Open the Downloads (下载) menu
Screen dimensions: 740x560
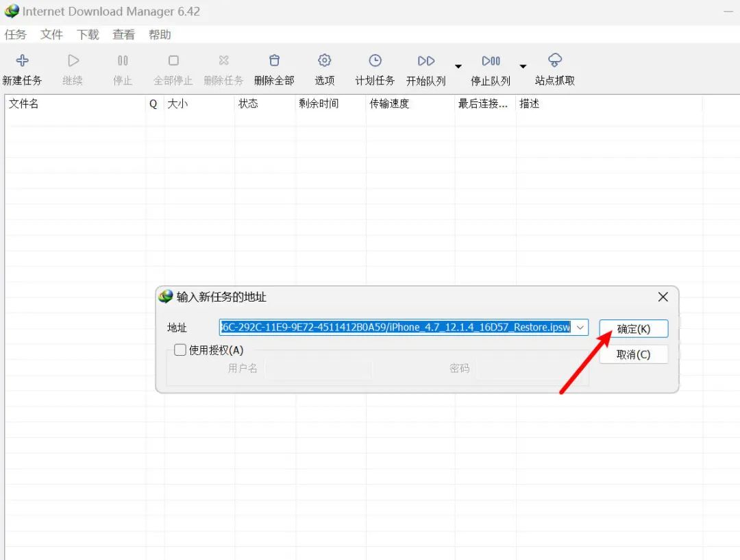point(88,34)
